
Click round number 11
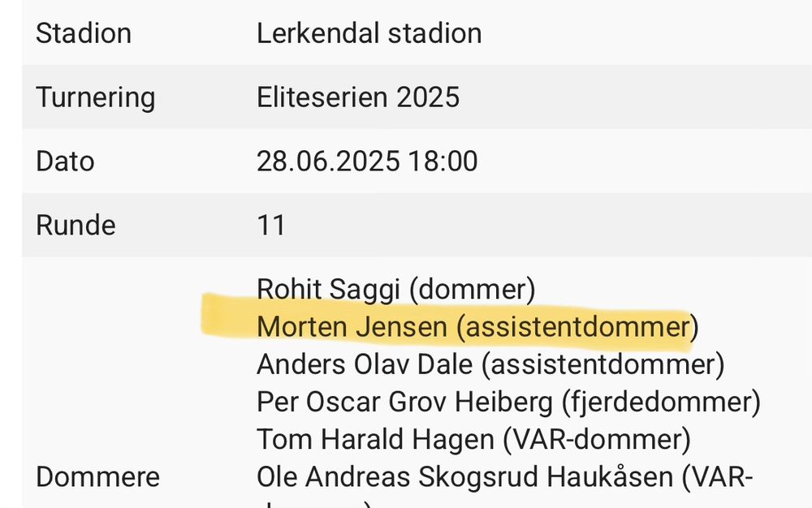(271, 225)
